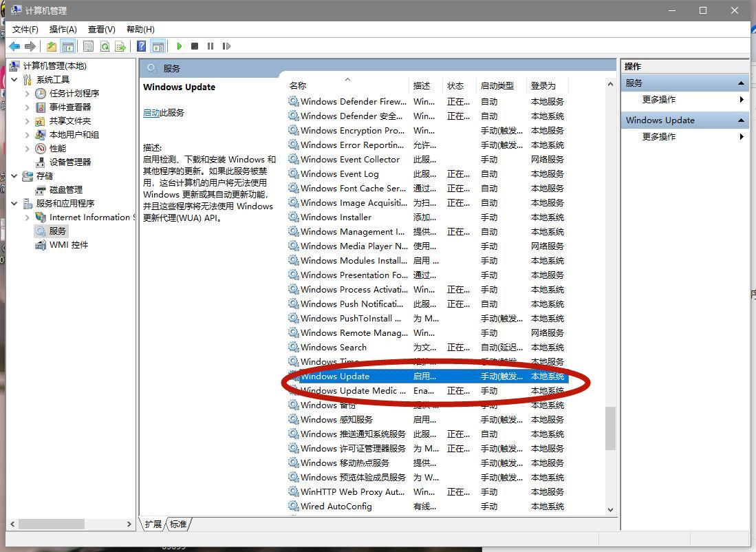The image size is (756, 552).
Task: Select 磁盘管理 in the tree
Action: 66,190
